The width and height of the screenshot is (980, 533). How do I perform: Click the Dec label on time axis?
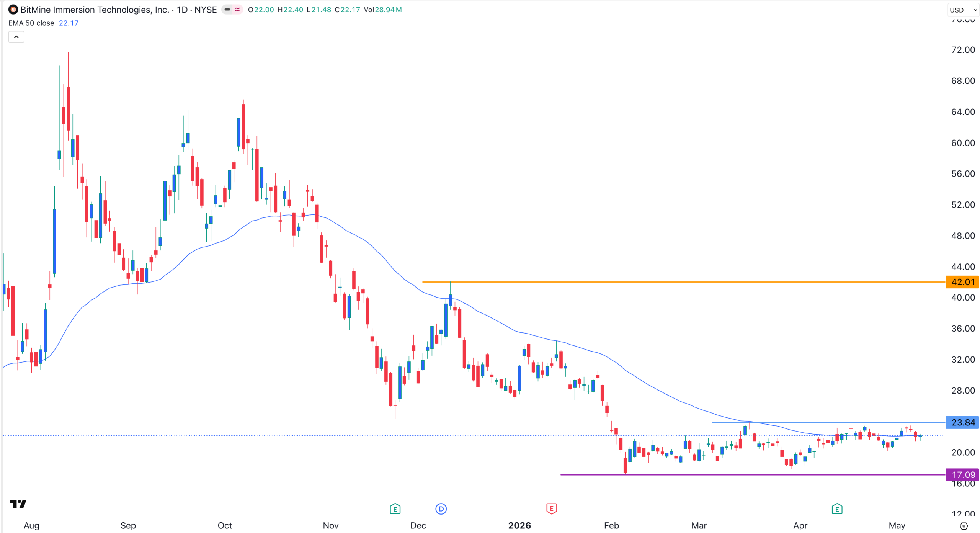pos(418,525)
